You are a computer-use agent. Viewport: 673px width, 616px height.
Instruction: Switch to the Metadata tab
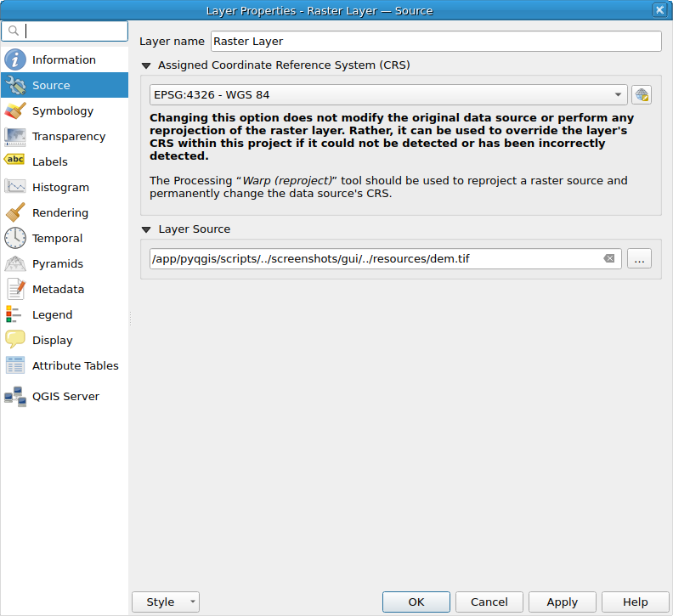[x=58, y=289]
